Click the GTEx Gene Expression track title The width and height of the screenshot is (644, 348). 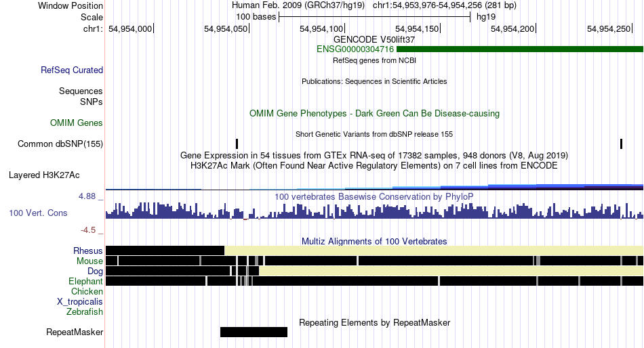click(374, 156)
